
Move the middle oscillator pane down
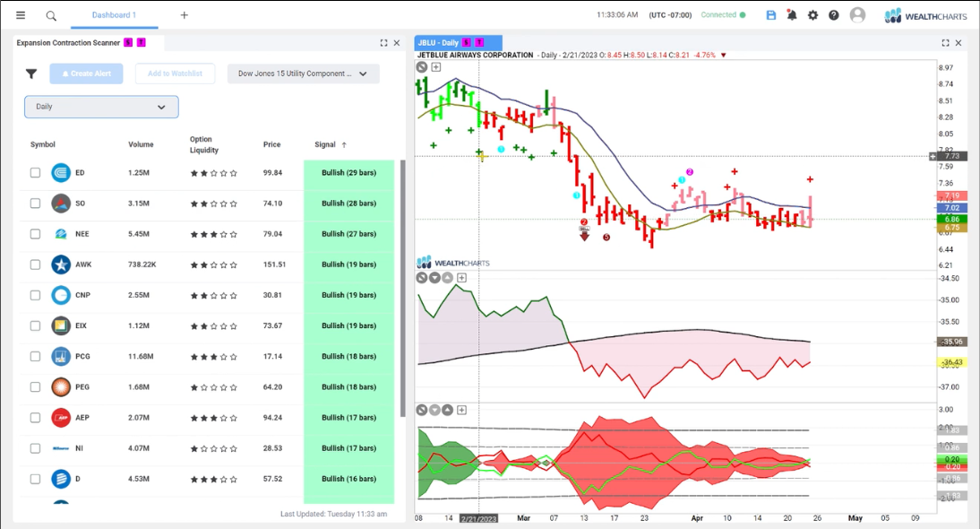434,278
